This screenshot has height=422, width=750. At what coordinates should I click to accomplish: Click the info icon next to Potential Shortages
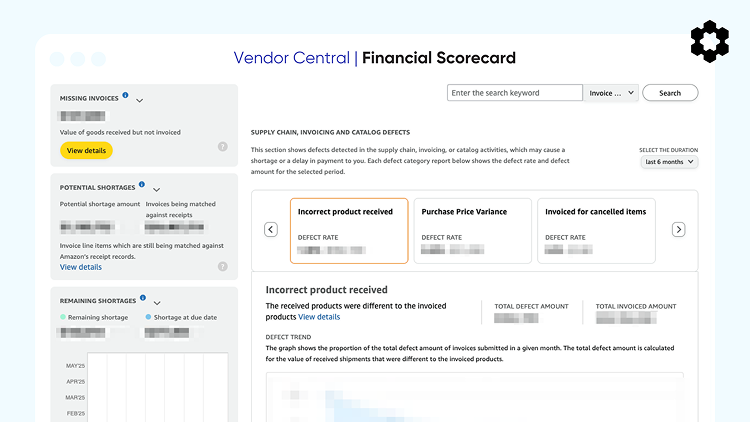pos(142,184)
